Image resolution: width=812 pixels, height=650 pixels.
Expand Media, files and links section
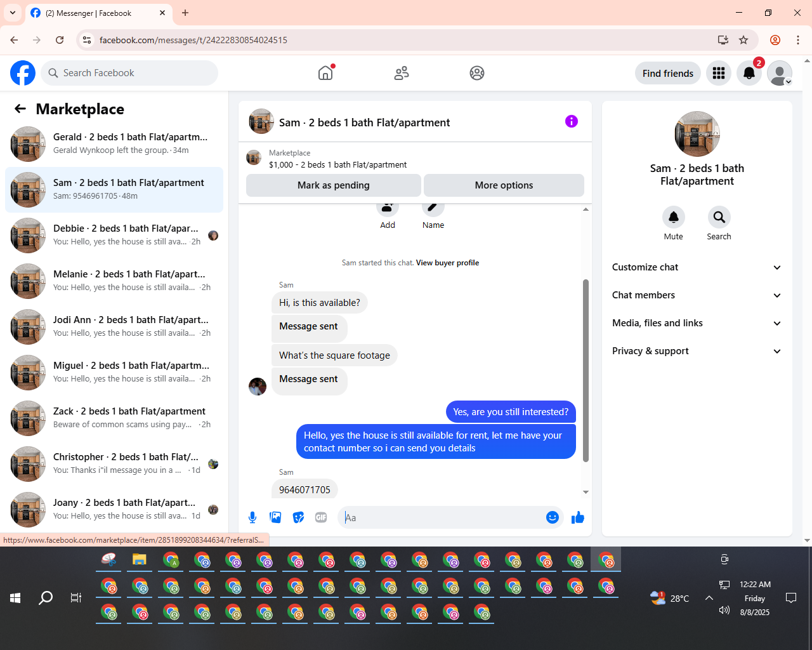[x=697, y=323]
